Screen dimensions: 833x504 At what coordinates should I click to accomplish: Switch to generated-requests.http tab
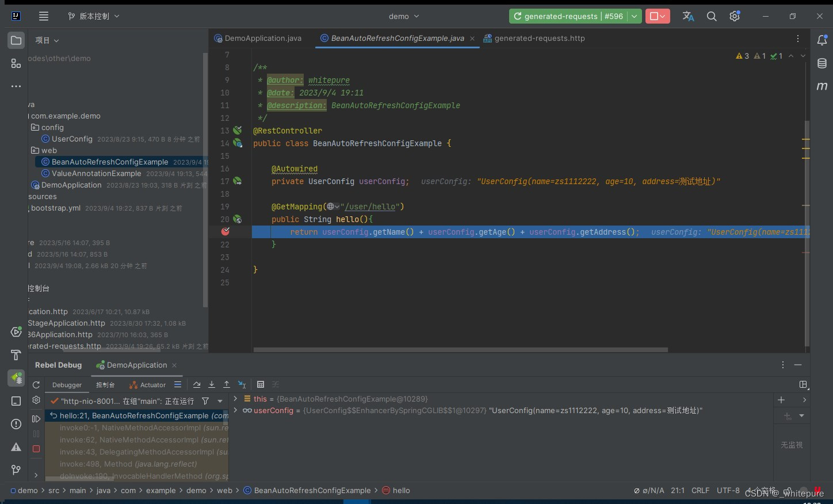click(x=534, y=39)
